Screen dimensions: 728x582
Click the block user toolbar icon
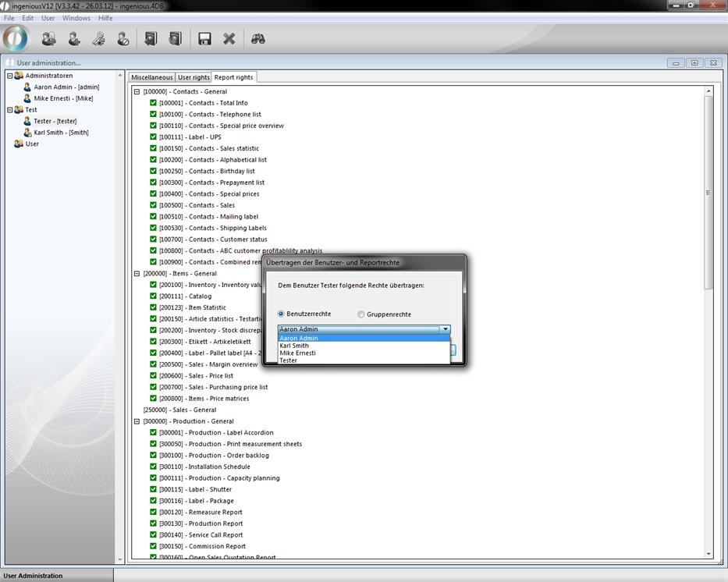(123, 39)
